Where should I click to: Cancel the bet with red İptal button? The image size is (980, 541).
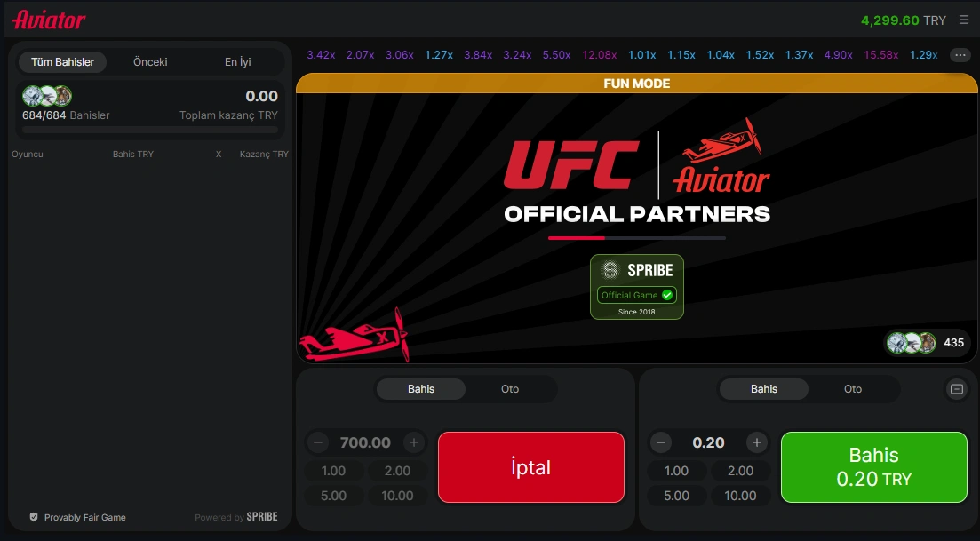click(531, 467)
